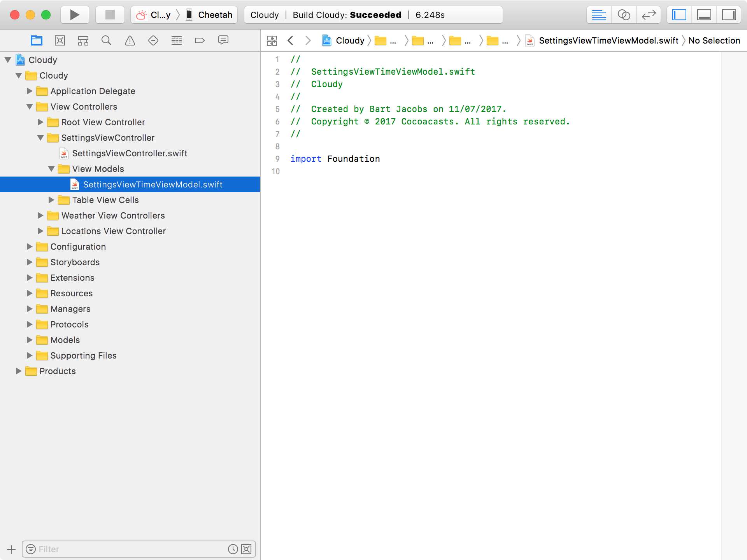Show the Assistant editor
Viewport: 747px width, 560px height.
[624, 15]
